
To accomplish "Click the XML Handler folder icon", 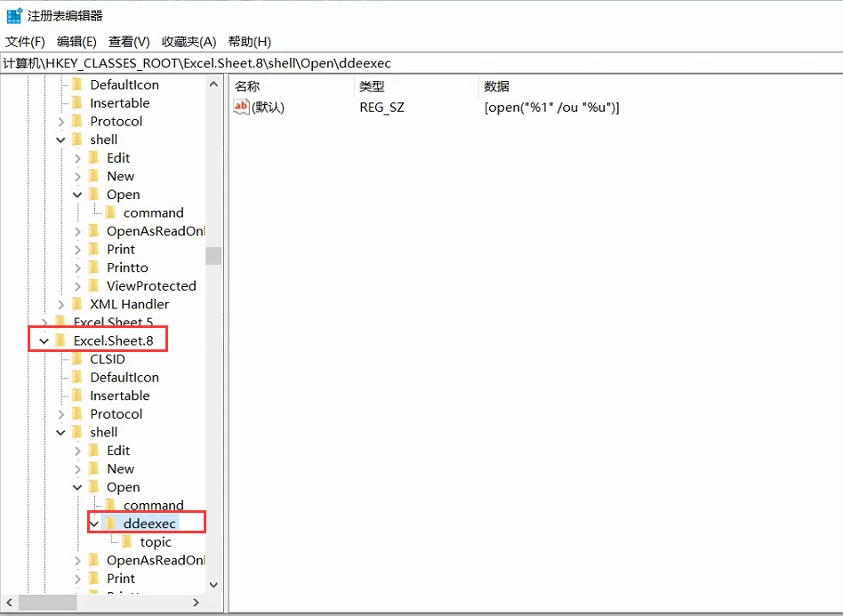I will [x=77, y=304].
